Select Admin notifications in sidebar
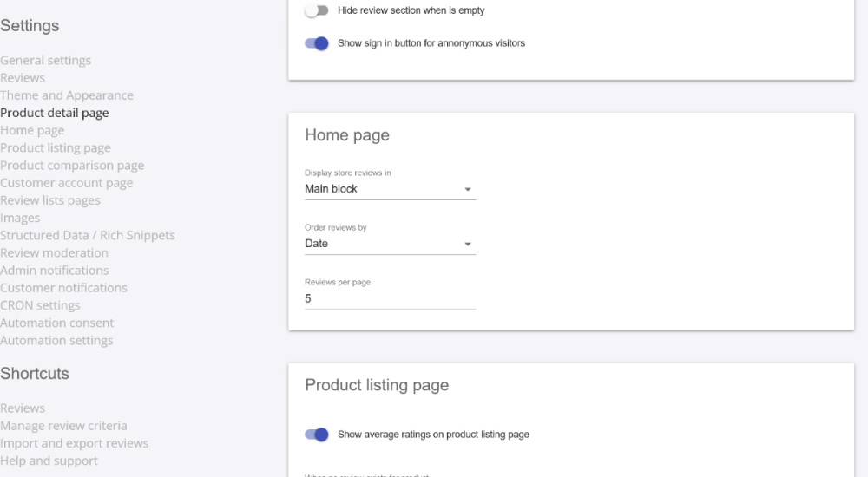This screenshot has width=868, height=477. click(54, 271)
